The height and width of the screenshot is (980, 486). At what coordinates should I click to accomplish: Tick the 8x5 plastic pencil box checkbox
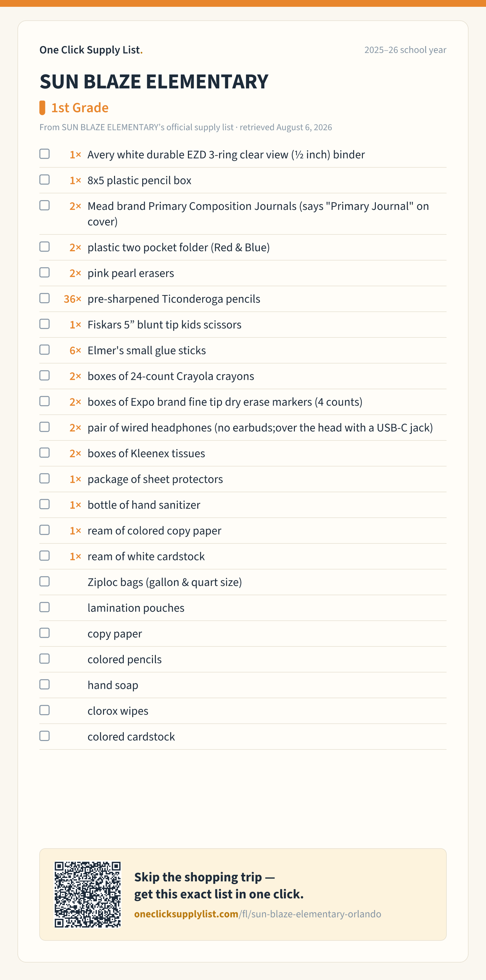[44, 179]
